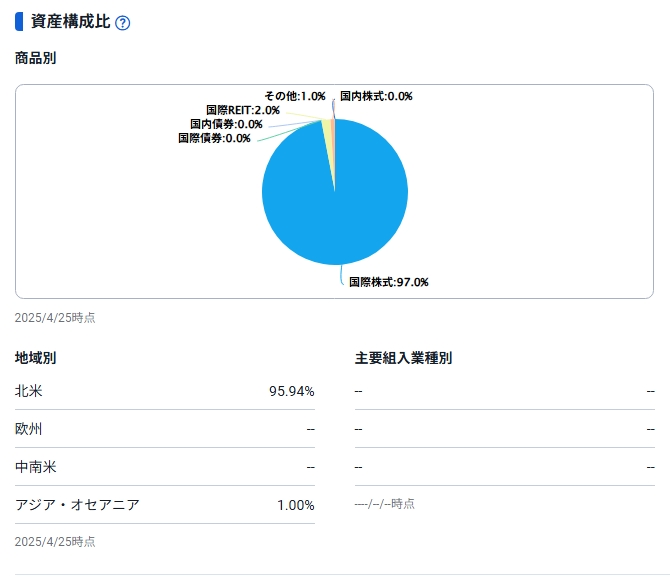Select the 国際株式:97.0% chart label

(x=388, y=282)
